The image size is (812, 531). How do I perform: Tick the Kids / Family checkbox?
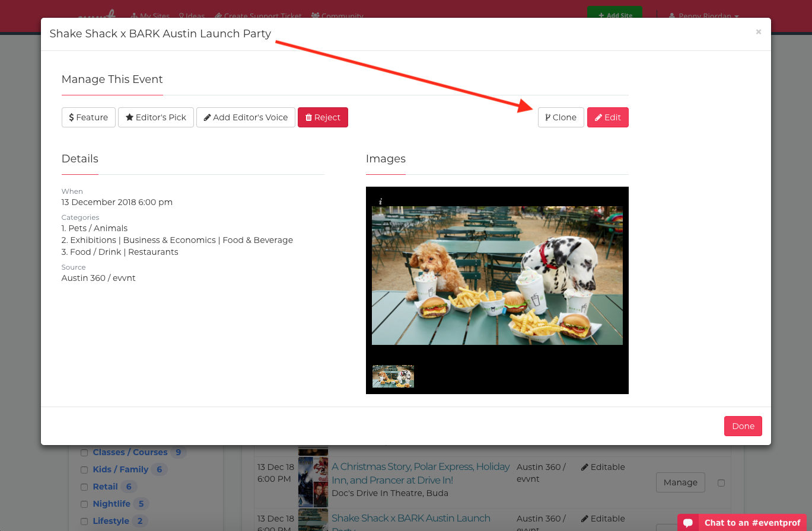coord(84,470)
